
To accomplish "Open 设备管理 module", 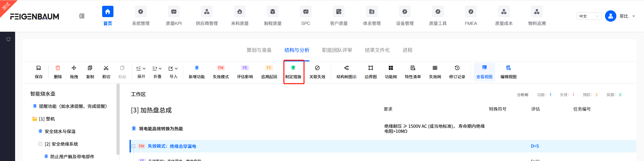I will pos(405,16).
